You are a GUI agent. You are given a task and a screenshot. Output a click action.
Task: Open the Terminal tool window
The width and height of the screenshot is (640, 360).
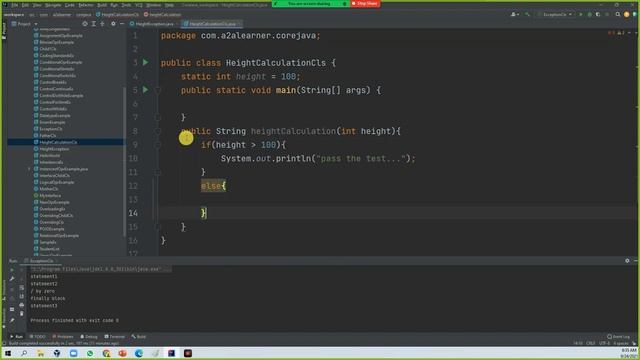[115, 337]
